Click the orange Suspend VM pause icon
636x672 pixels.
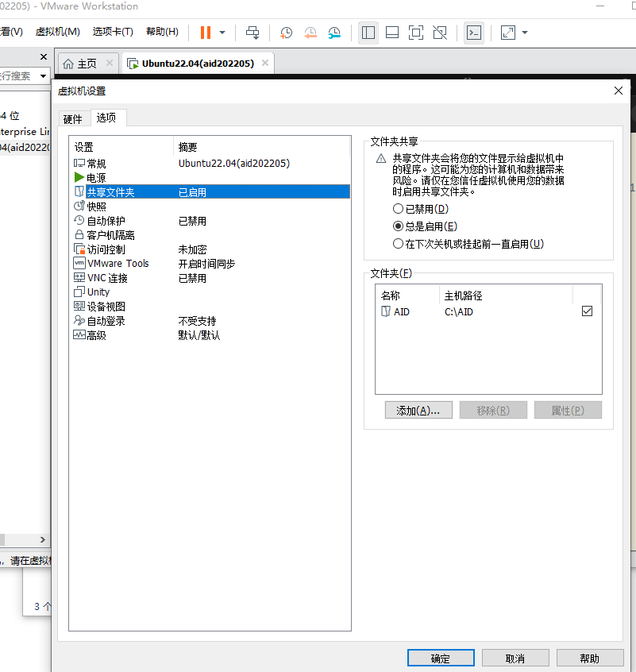tap(206, 33)
